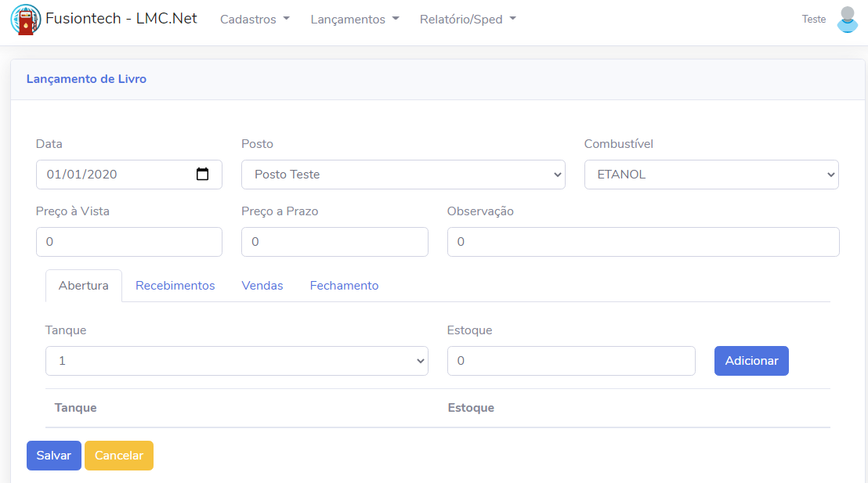Click the Cancelar button
Screen dimensions: 868x483
tap(119, 456)
